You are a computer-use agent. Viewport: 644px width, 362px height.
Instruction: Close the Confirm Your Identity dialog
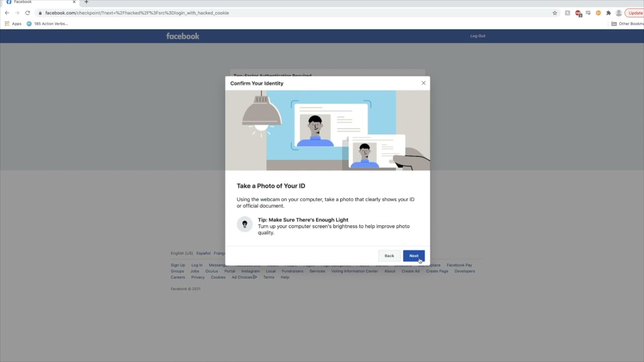click(424, 83)
